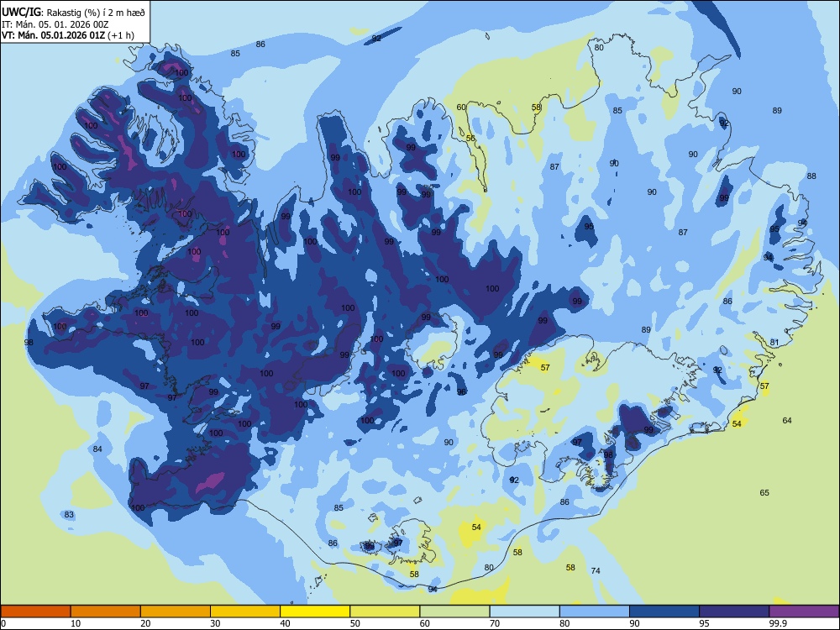
Task: Select the light blue 70–80 legend swatch
Action: coord(524,612)
